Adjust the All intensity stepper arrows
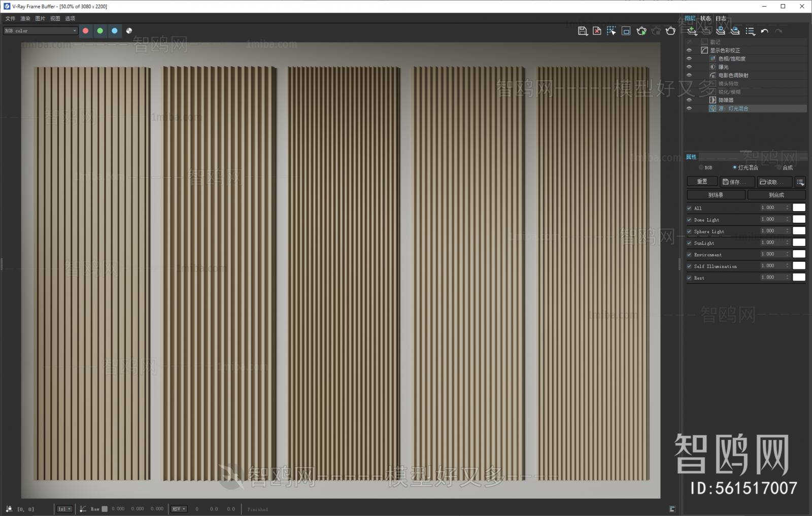Image resolution: width=812 pixels, height=516 pixels. click(787, 208)
